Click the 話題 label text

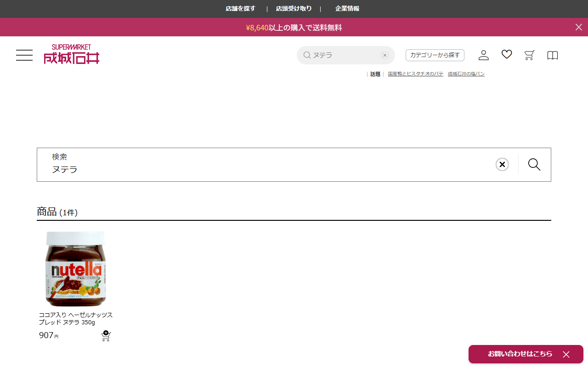[x=375, y=74]
